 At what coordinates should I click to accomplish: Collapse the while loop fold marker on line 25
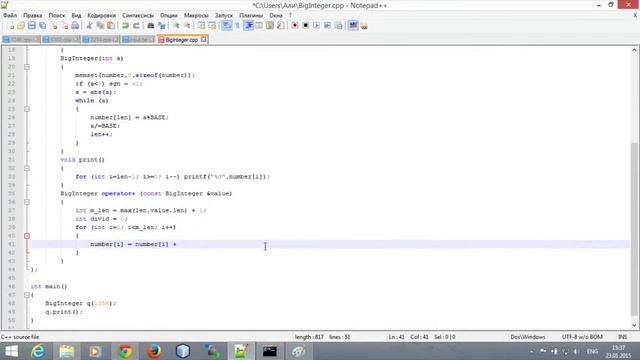(27, 109)
